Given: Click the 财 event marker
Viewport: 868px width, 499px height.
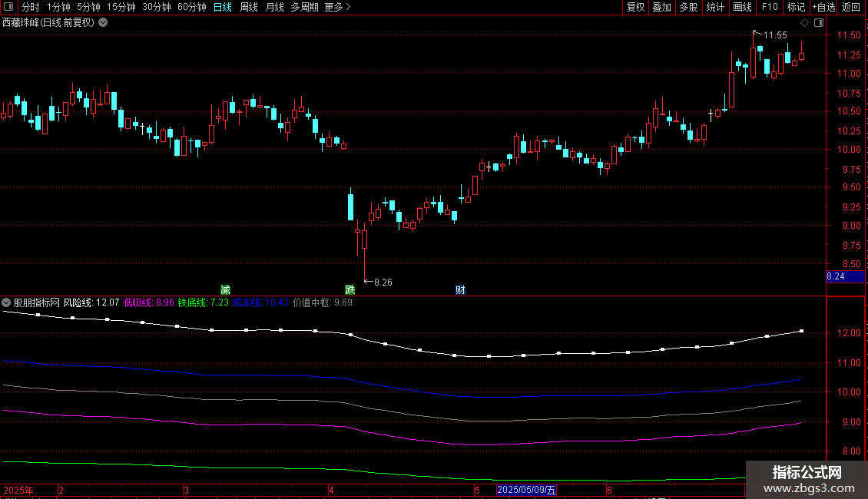Looking at the screenshot, I should coord(460,290).
